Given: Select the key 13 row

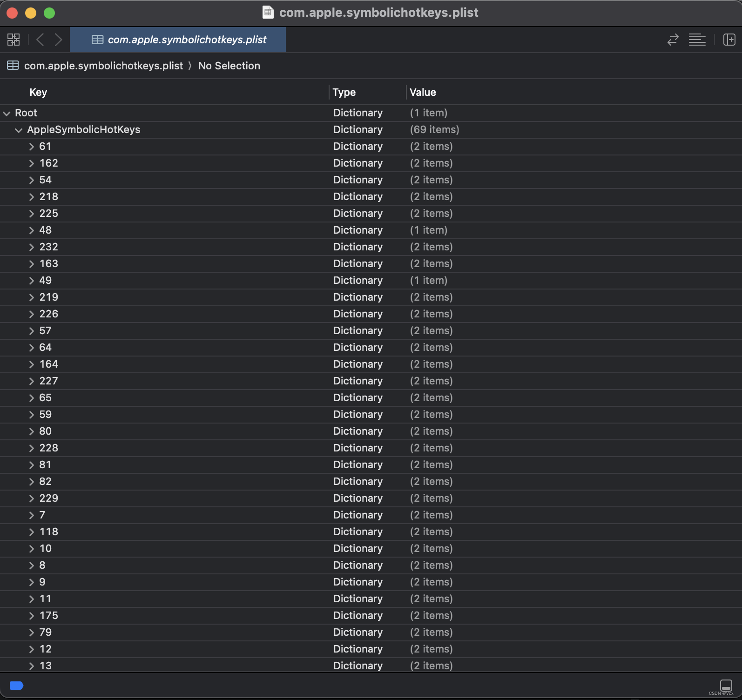Looking at the screenshot, I should click(371, 666).
